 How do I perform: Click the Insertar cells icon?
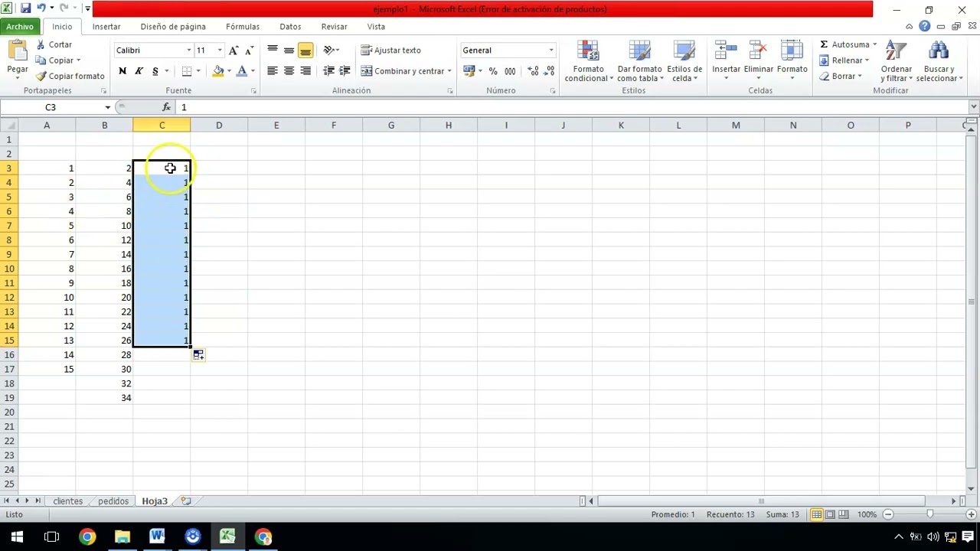(726, 51)
